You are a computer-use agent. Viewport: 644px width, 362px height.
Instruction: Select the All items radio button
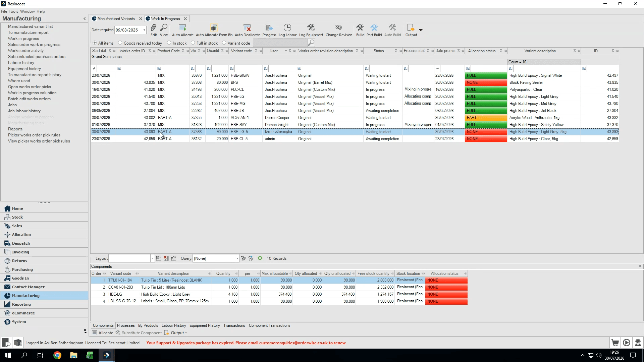point(95,43)
